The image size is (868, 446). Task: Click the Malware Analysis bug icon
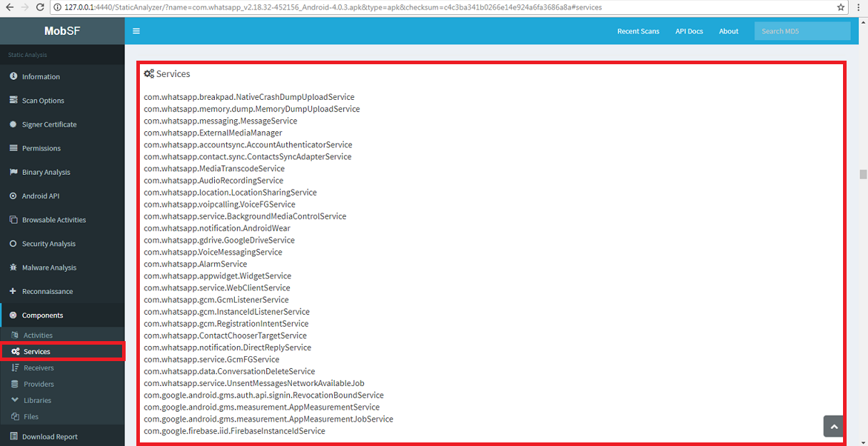coord(14,268)
